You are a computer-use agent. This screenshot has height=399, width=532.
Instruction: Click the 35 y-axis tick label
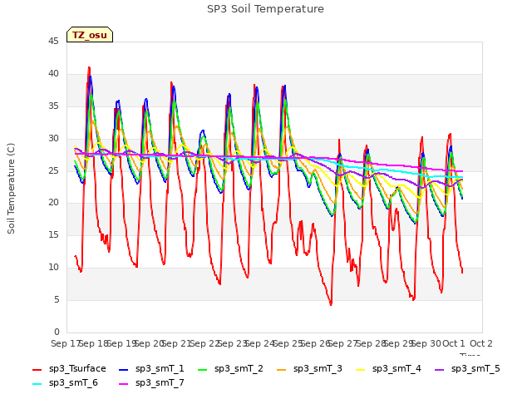click(x=53, y=106)
